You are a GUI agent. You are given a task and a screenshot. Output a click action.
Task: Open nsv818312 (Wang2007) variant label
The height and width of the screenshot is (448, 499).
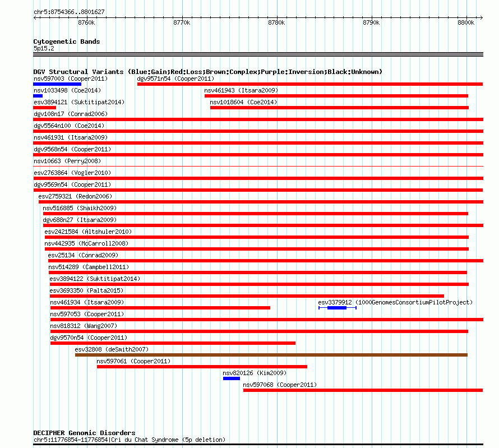click(x=84, y=326)
